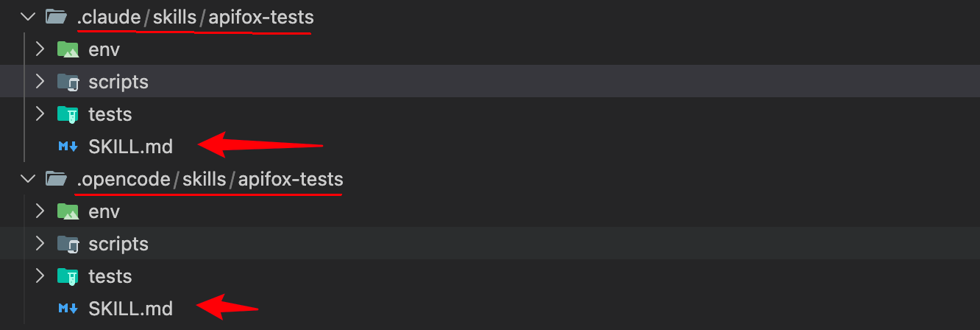The image size is (980, 330).
Task: Collapse the .opencode/skills/apifox-tests folder chevron
Action: coord(28,179)
